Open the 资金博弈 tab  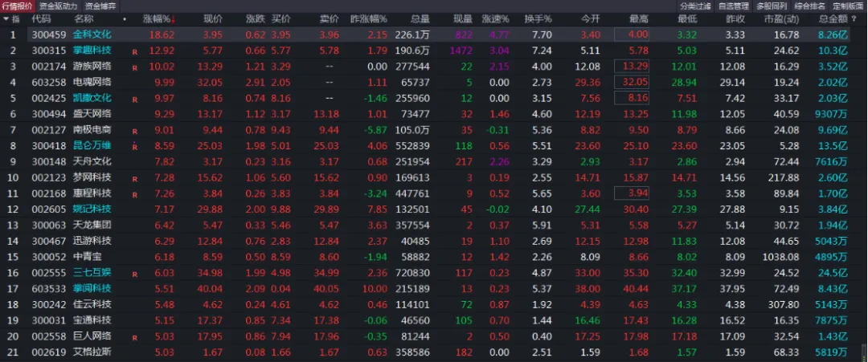(100, 6)
